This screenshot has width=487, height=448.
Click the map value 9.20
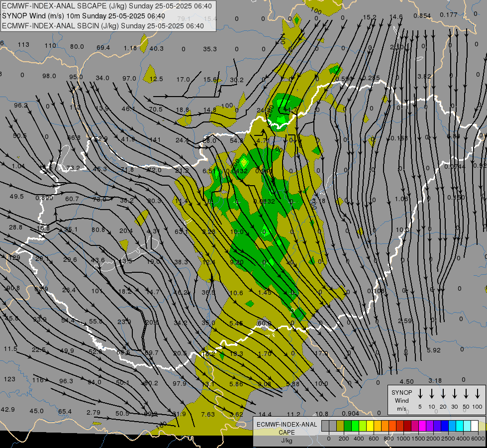tap(236, 262)
